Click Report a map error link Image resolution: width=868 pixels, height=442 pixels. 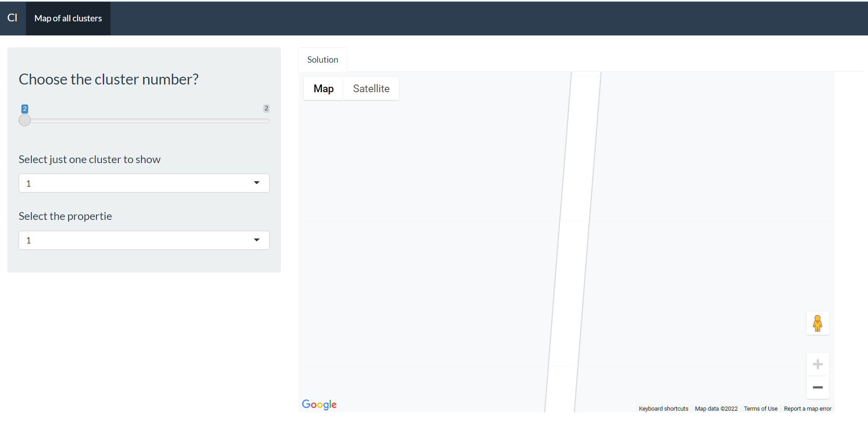click(x=808, y=409)
